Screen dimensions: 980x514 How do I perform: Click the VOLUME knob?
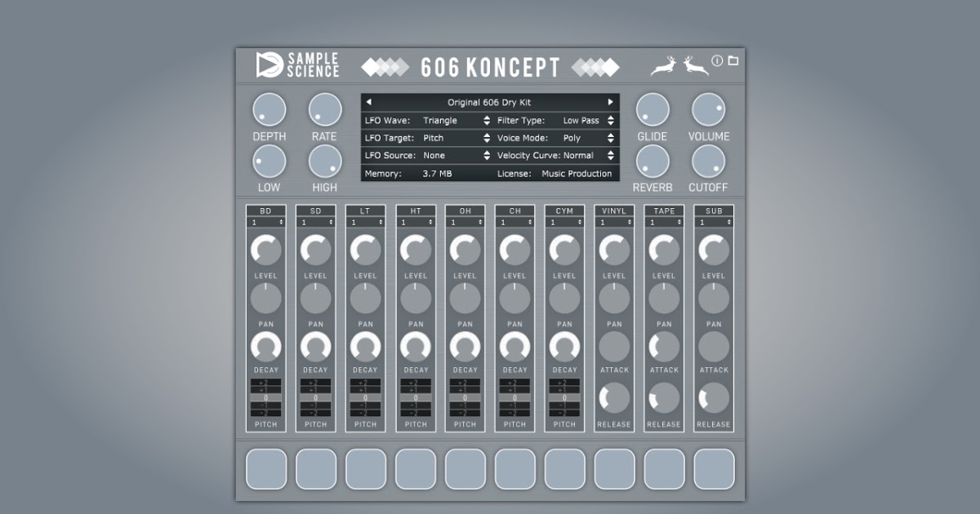pos(708,109)
